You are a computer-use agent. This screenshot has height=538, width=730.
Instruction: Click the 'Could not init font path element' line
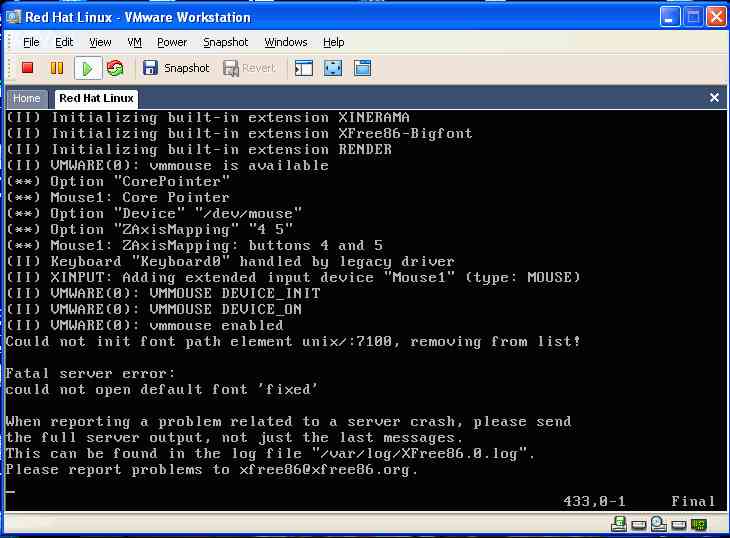[x=293, y=342]
